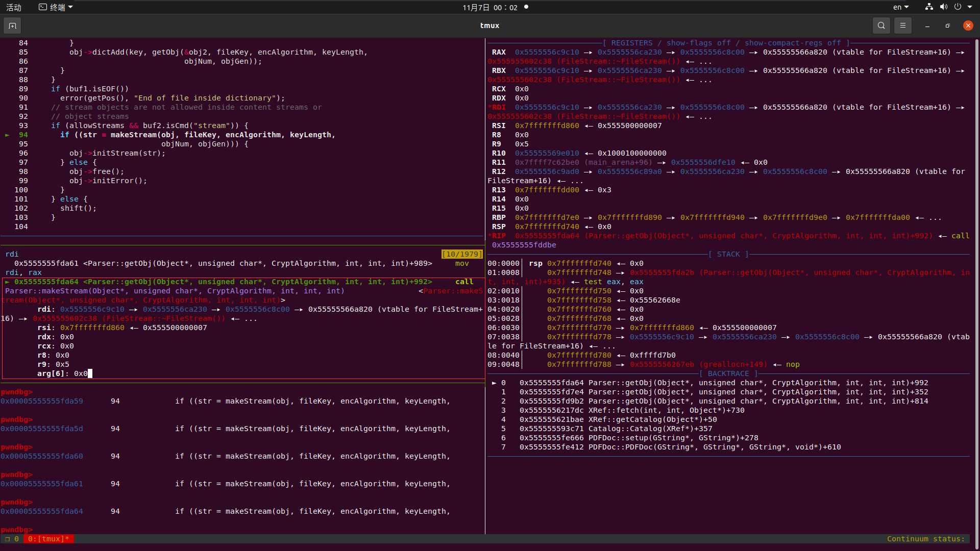Screen dimensions: 980x551
Task: Click the RSP register value 0x7fffffffd740
Action: 547,227
